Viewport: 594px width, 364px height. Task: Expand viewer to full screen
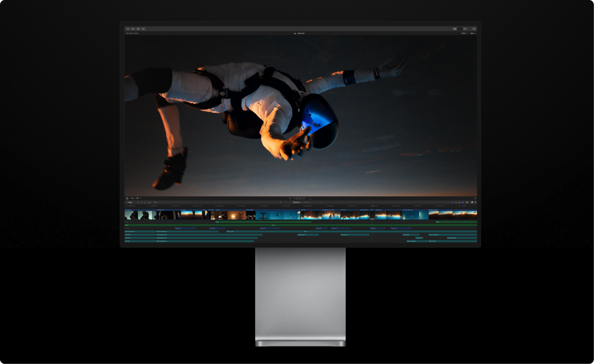[475, 198]
